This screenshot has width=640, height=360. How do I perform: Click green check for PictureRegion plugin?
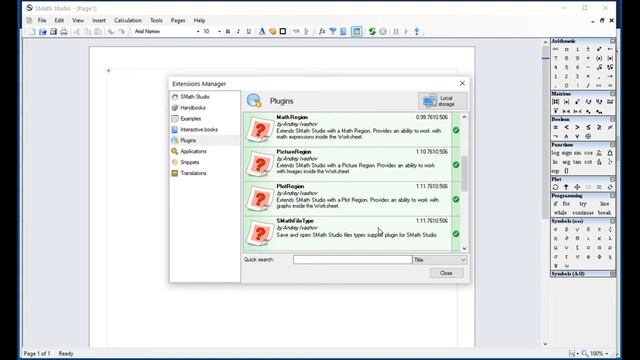tap(456, 164)
